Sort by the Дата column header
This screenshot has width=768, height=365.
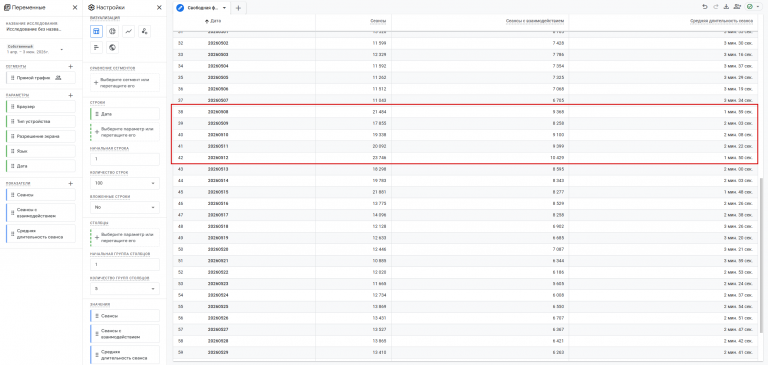coord(216,22)
